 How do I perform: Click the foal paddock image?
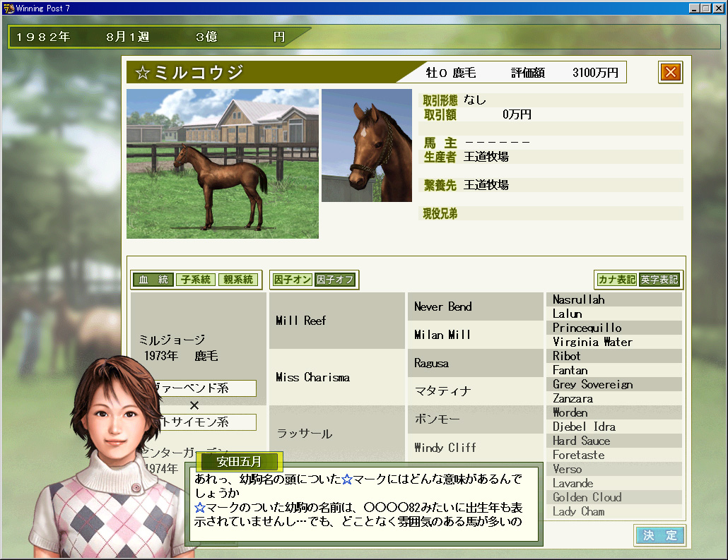point(223,164)
